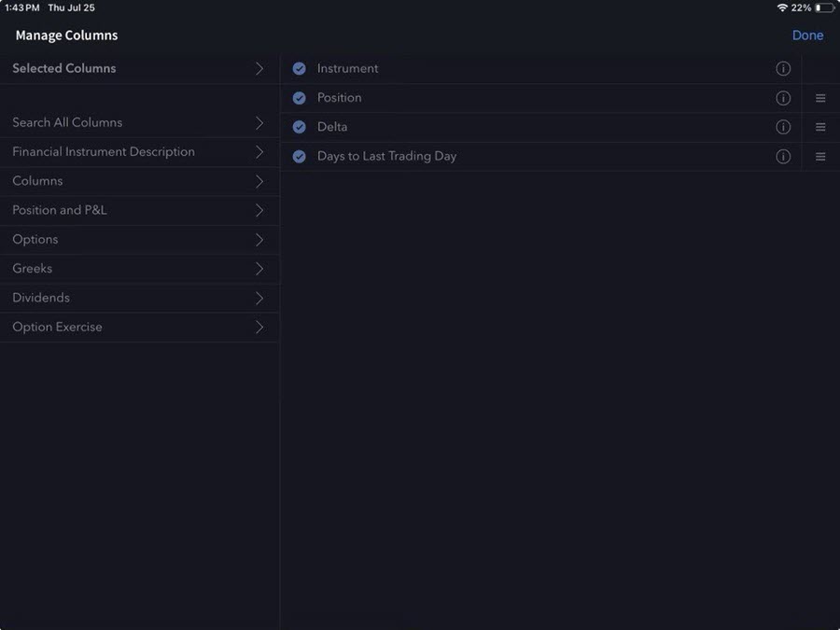Tap the drag handle for Days to Last Trading Day
Screen dimensions: 840x630
tap(819, 156)
